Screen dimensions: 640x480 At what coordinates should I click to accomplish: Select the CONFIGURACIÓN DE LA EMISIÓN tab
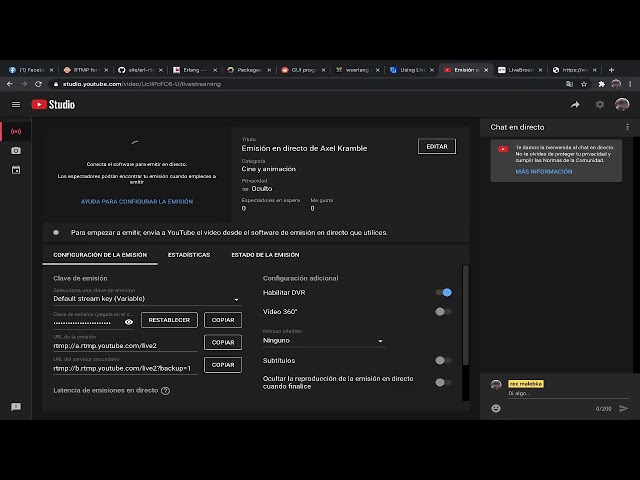(100, 255)
